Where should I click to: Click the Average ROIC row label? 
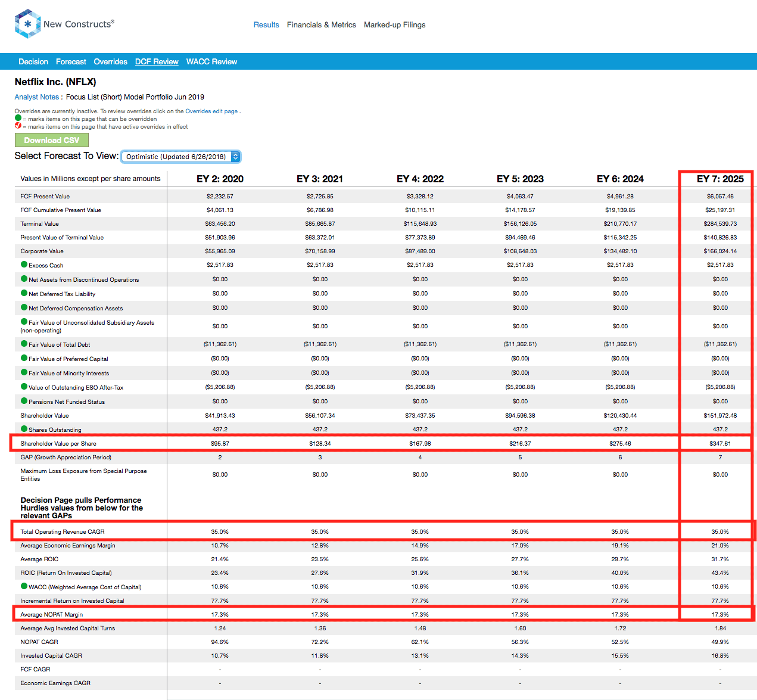tap(39, 559)
